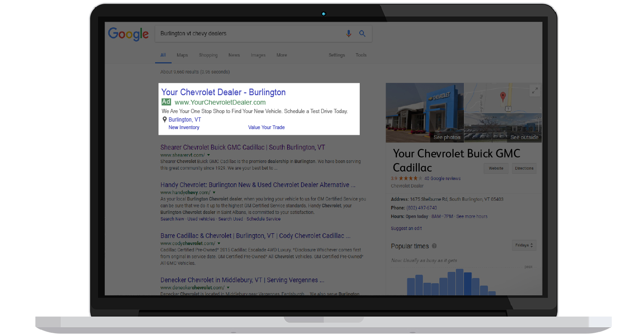Expand dropdown arrow beside www.codychevrolet.com
This screenshot has width=644, height=336.
point(219,244)
